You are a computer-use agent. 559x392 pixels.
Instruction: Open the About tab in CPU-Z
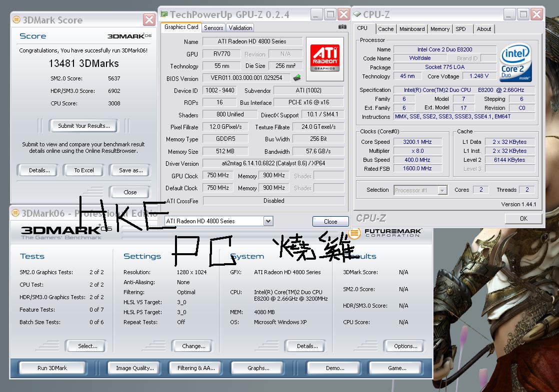(x=484, y=29)
